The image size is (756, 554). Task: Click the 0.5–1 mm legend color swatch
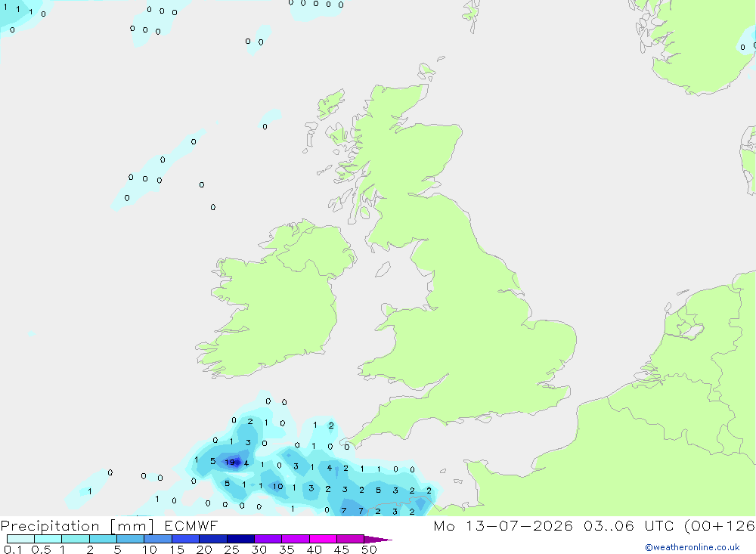(48, 539)
